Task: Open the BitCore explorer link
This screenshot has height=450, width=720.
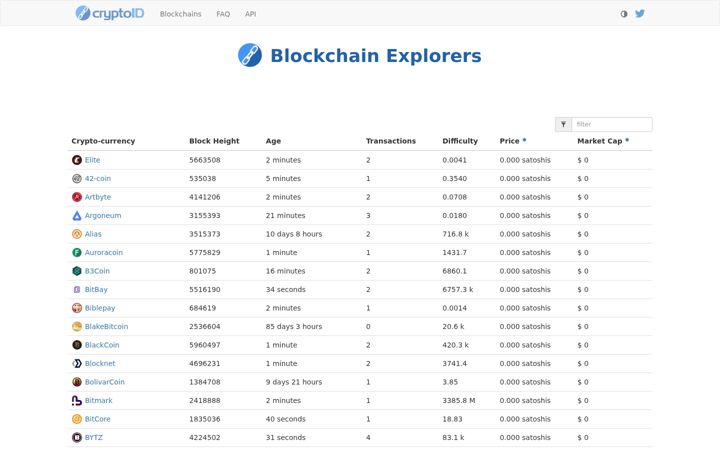Action: [97, 419]
